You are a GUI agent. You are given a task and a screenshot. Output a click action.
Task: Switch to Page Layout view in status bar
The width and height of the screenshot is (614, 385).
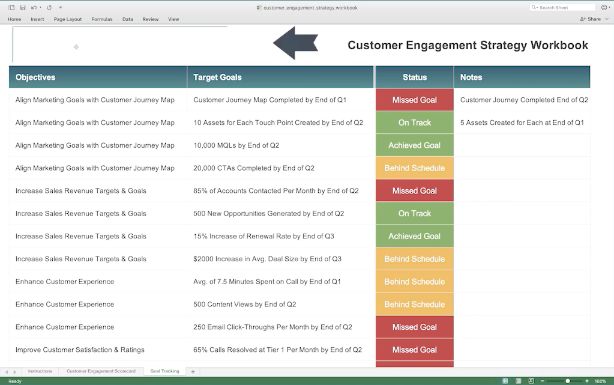click(x=518, y=381)
